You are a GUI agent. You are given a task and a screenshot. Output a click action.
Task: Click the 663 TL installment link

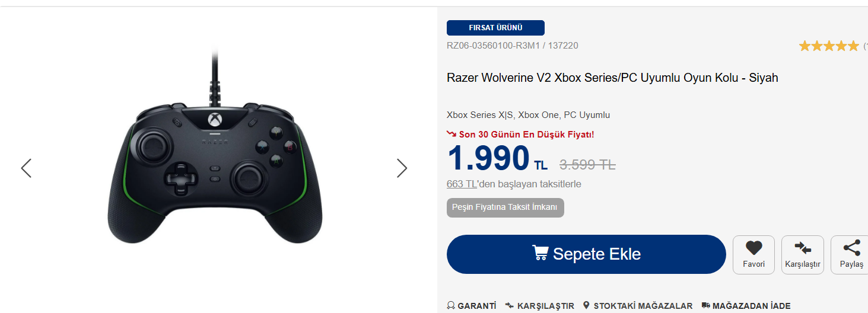coord(462,184)
